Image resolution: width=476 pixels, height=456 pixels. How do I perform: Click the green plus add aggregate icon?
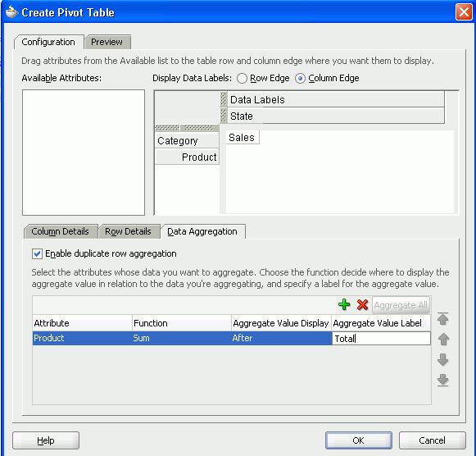[x=344, y=304]
